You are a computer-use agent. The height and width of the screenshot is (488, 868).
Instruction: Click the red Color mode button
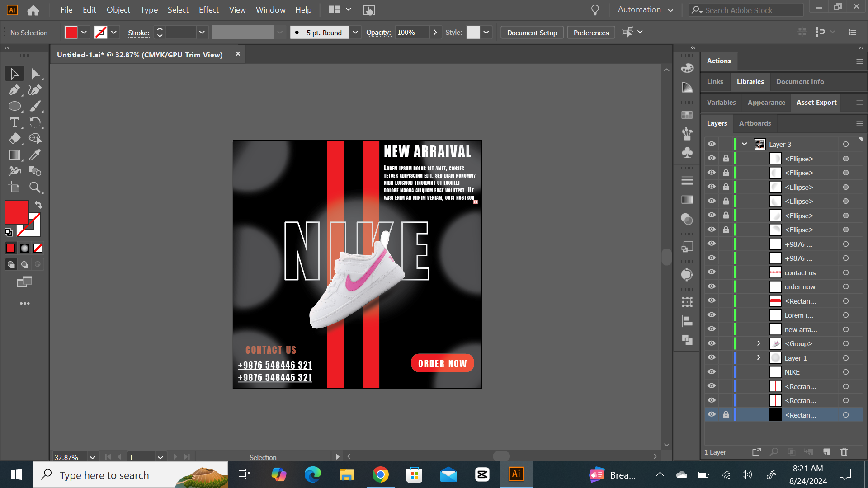(11, 248)
